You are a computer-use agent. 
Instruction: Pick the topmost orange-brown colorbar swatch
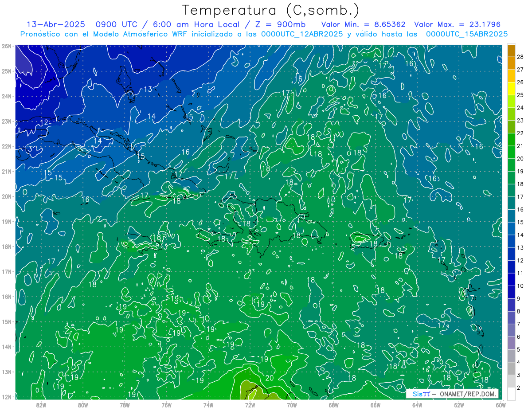pos(511,51)
